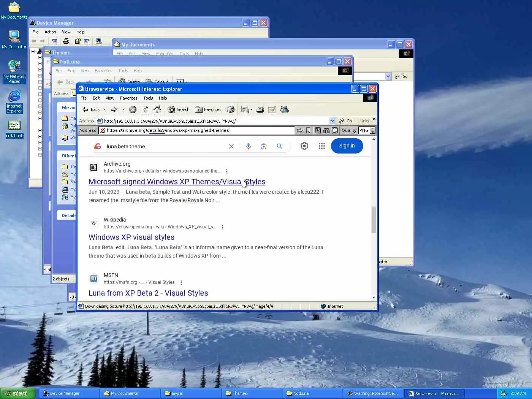The image size is (532, 399).
Task: Open the Favorites menu in Internet Explorer
Action: 128,98
